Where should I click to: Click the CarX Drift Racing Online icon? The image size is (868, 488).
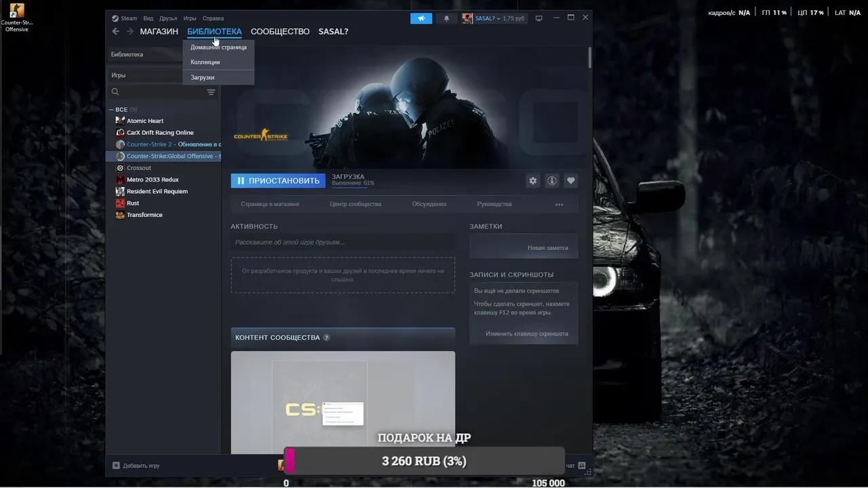[x=120, y=133]
